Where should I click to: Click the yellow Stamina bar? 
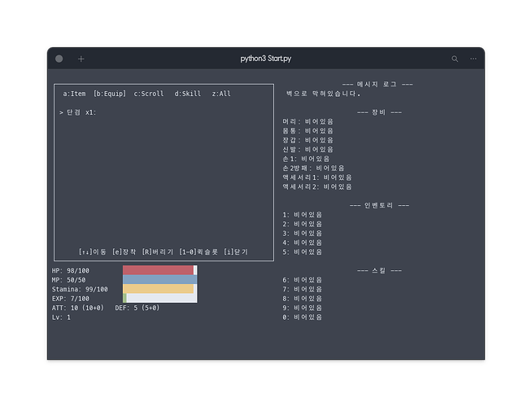point(159,289)
